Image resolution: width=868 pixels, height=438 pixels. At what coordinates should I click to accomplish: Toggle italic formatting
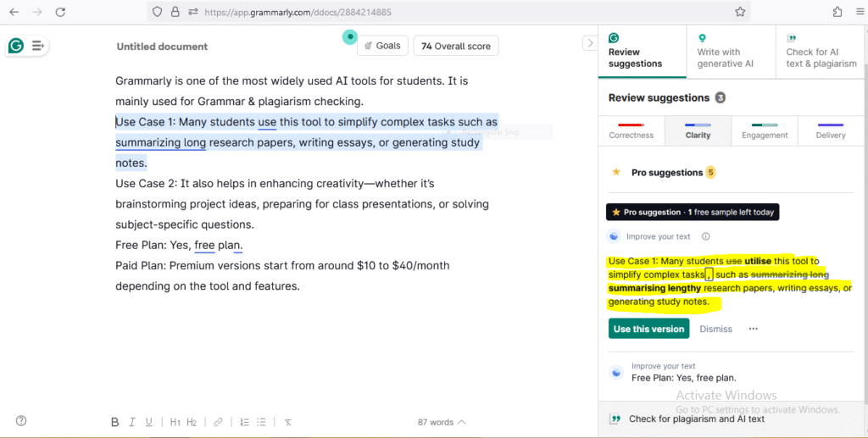click(x=131, y=422)
